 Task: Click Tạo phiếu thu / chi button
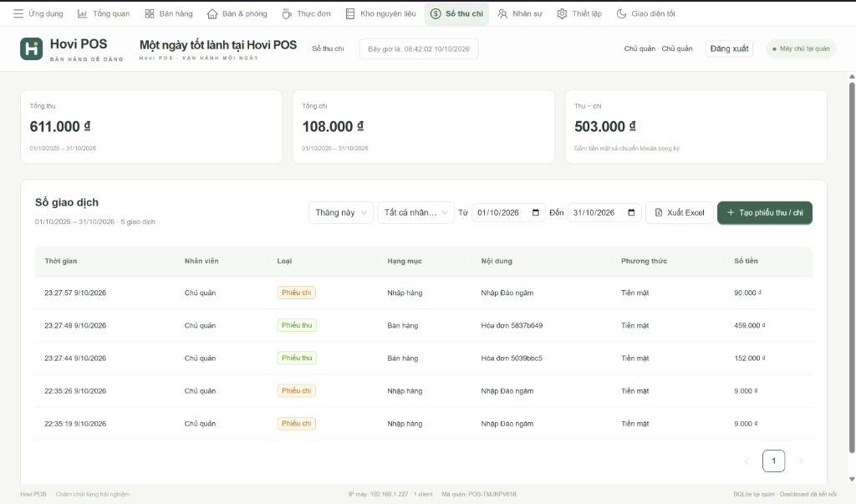coord(764,212)
